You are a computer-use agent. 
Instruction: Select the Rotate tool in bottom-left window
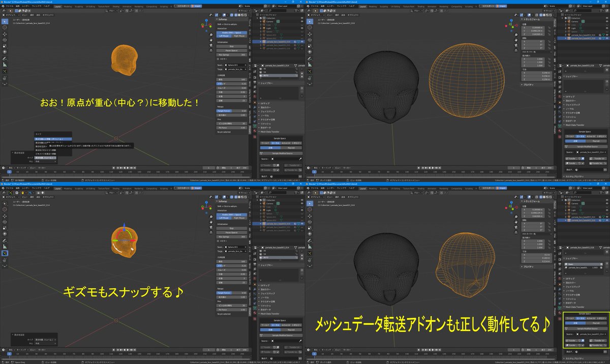pyautogui.click(x=5, y=222)
